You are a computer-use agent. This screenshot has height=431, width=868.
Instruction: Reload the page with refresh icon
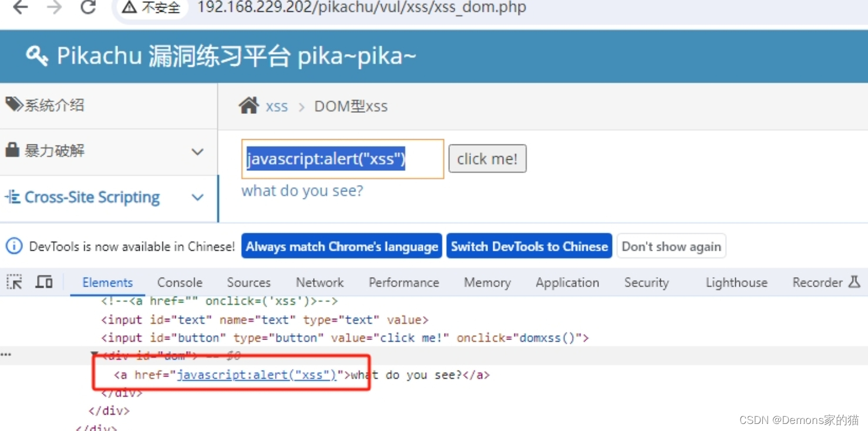click(x=88, y=8)
